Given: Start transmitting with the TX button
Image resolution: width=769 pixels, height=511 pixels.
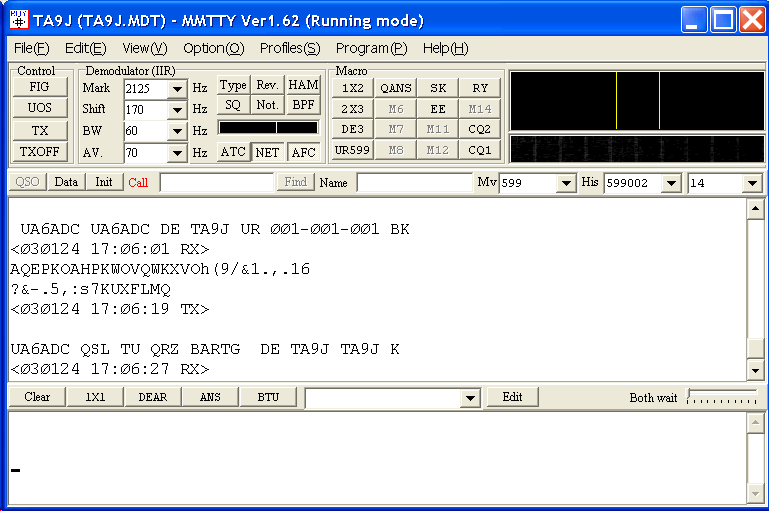Looking at the screenshot, I should point(39,130).
